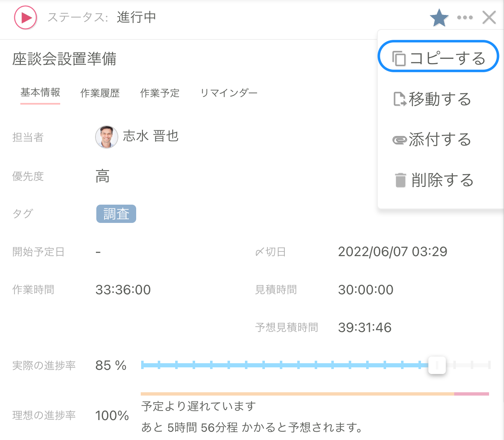This screenshot has width=504, height=440.
Task: Close the task detail panel
Action: coord(489,17)
